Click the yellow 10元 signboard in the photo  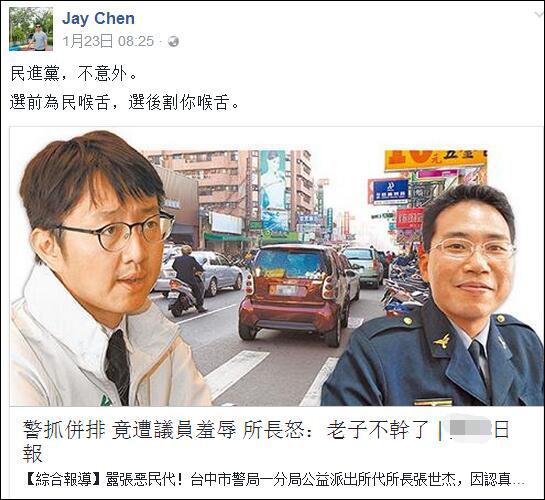(435, 160)
